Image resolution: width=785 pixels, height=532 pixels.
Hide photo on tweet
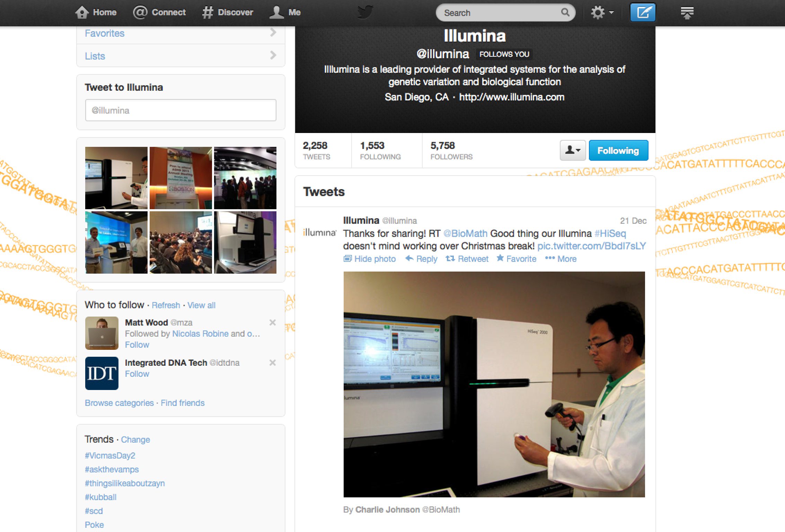(x=369, y=259)
